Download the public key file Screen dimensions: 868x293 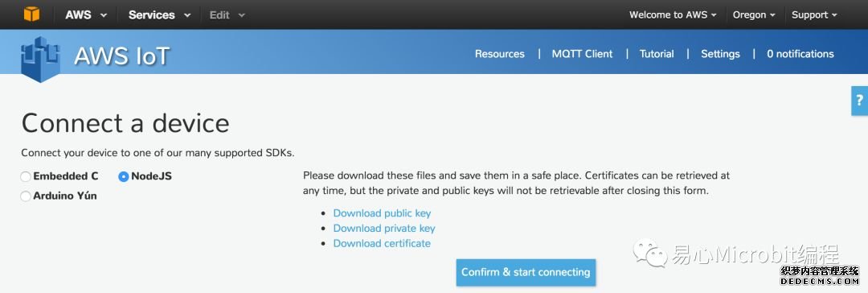pyautogui.click(x=382, y=213)
